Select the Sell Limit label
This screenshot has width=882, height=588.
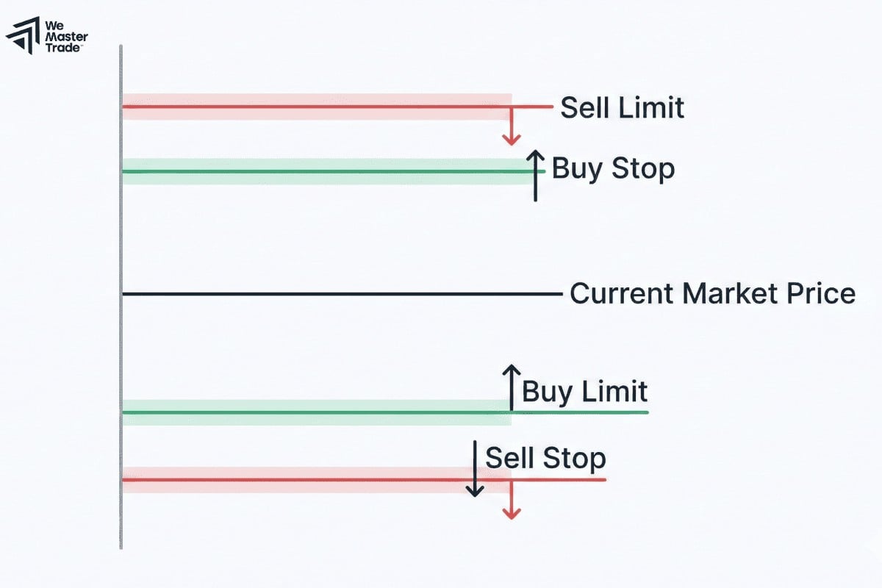coord(622,108)
